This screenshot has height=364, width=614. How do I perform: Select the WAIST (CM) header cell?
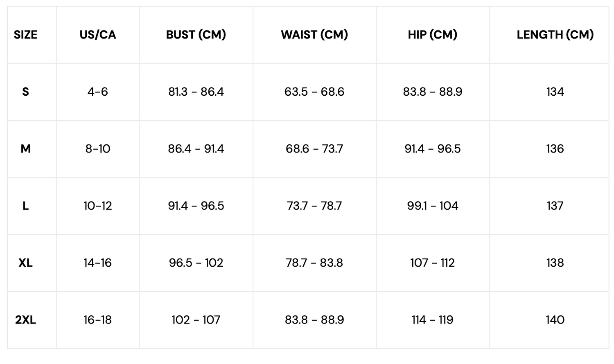314,35
